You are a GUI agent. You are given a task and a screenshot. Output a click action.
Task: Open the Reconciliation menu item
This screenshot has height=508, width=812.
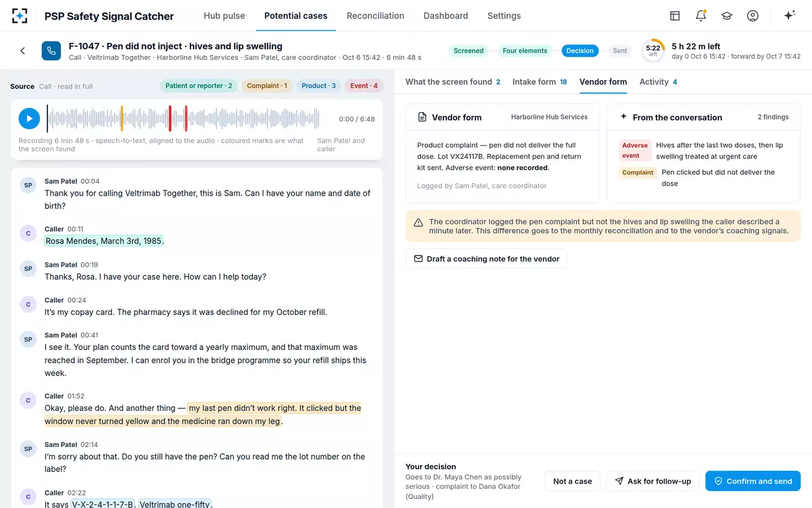pos(376,16)
